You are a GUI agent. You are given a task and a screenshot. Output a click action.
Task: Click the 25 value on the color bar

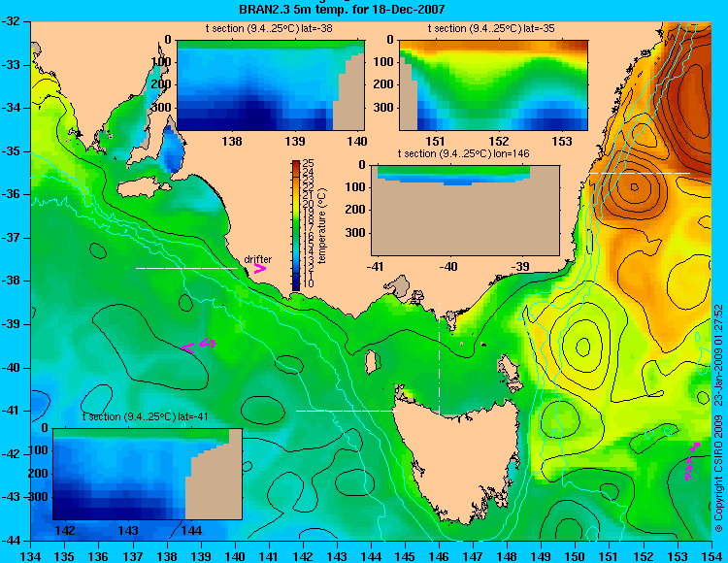pos(309,163)
